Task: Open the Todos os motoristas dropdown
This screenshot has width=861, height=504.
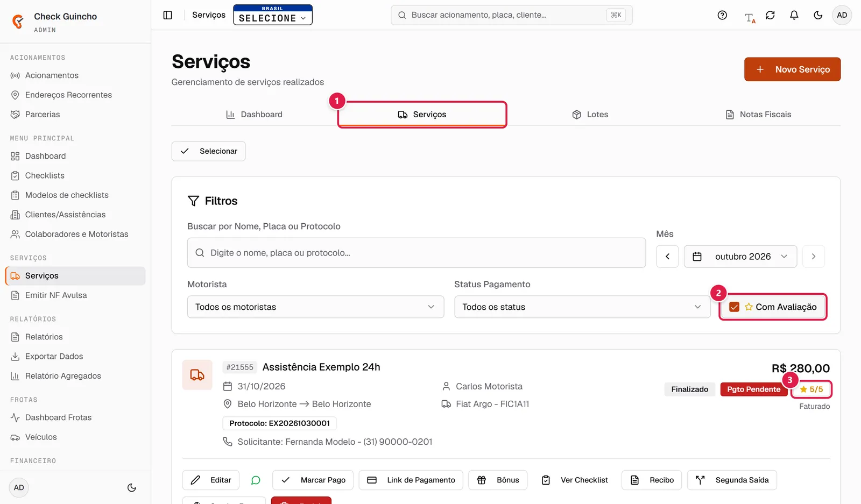Action: click(315, 307)
